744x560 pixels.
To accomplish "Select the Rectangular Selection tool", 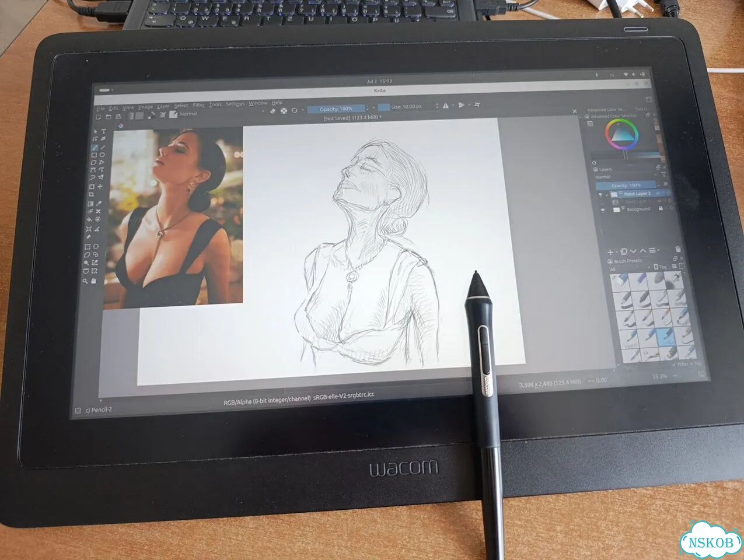I will (88, 247).
